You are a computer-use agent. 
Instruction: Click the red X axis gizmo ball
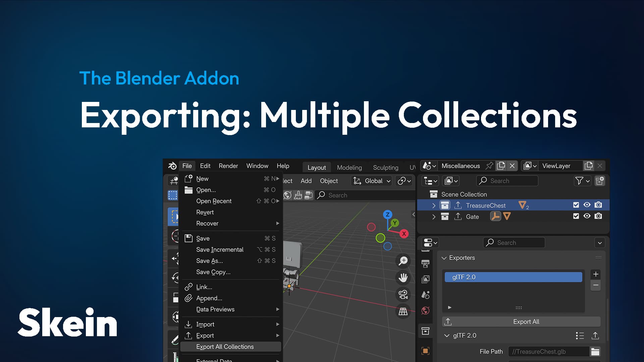click(404, 234)
